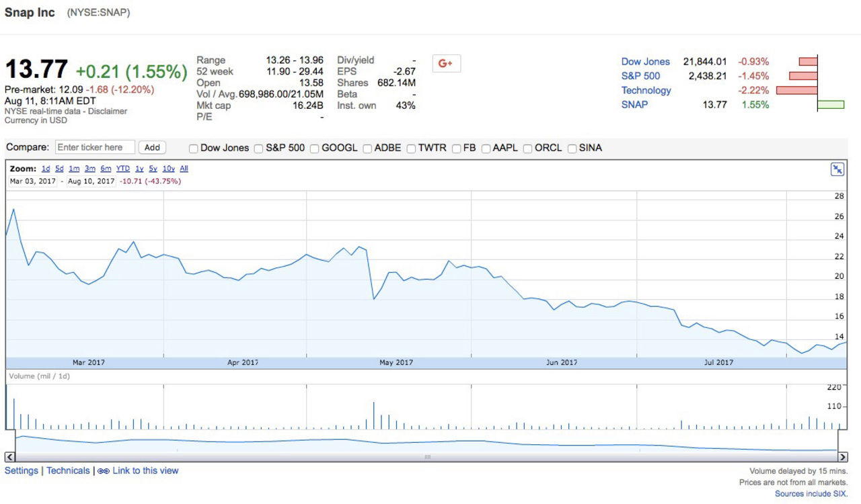Click the left scroll arrow under the chart
The width and height of the screenshot is (861, 504).
(x=9, y=457)
